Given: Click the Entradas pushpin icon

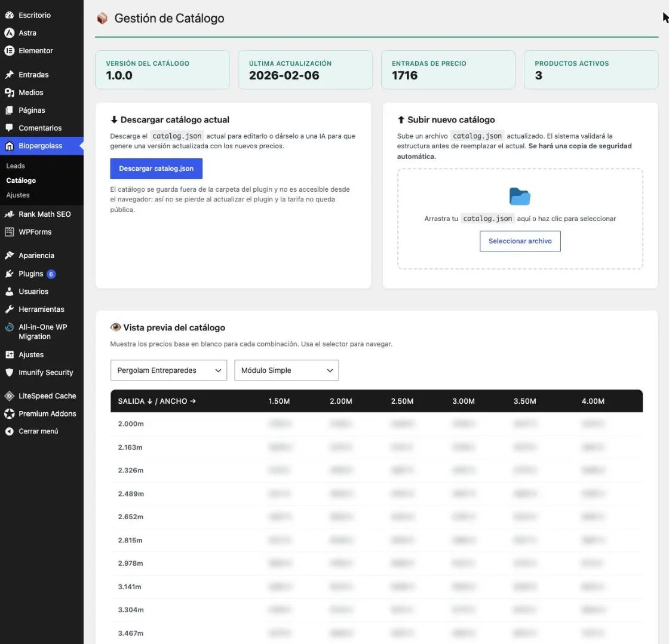Looking at the screenshot, I should [x=10, y=75].
